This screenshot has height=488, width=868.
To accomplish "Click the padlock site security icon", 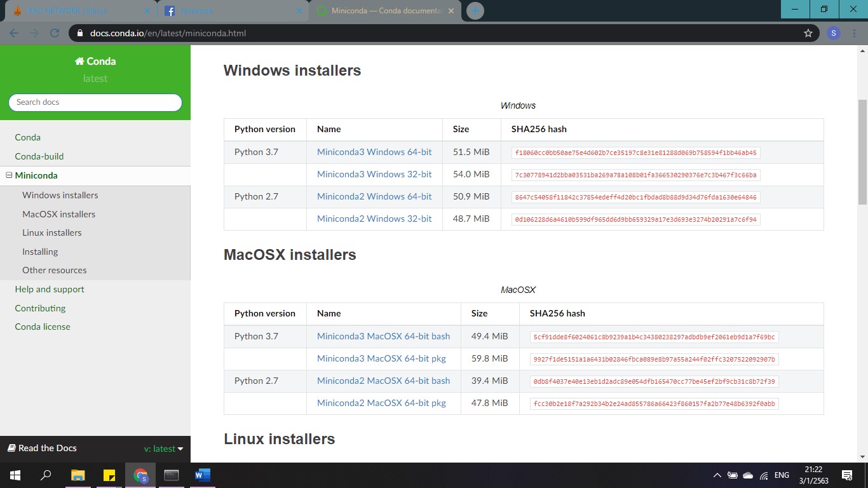I will pos(80,33).
